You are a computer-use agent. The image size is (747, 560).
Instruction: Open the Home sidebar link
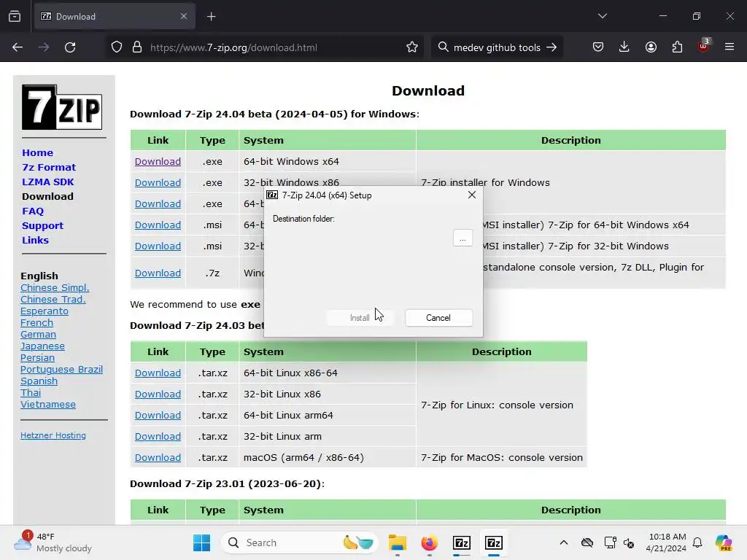38,153
